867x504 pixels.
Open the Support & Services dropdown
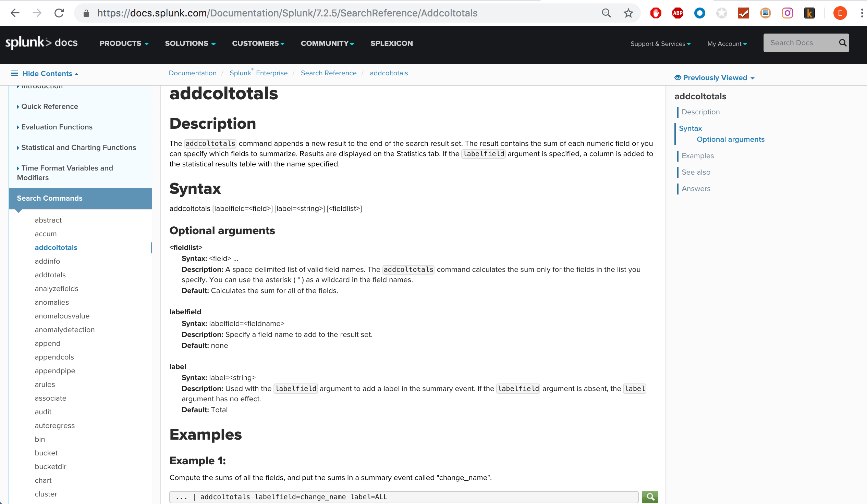coord(660,44)
